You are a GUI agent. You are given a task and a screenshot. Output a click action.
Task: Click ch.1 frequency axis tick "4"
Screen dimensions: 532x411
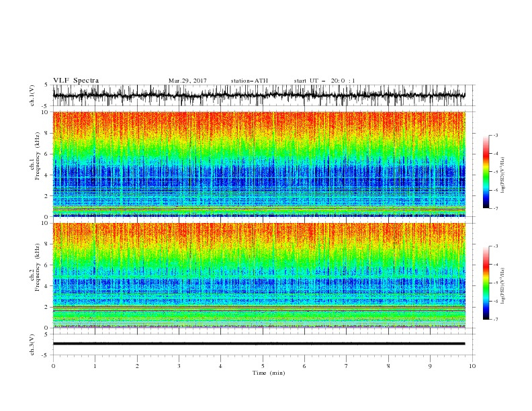46,175
